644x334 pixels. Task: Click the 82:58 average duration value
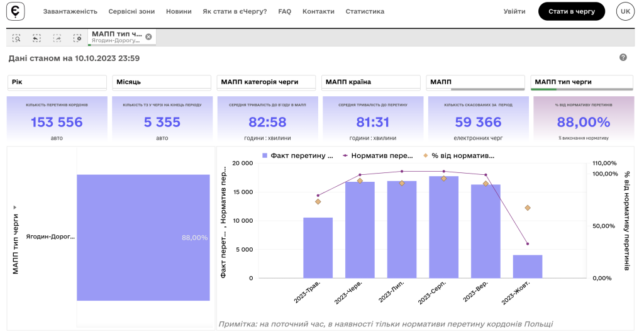coord(267,122)
